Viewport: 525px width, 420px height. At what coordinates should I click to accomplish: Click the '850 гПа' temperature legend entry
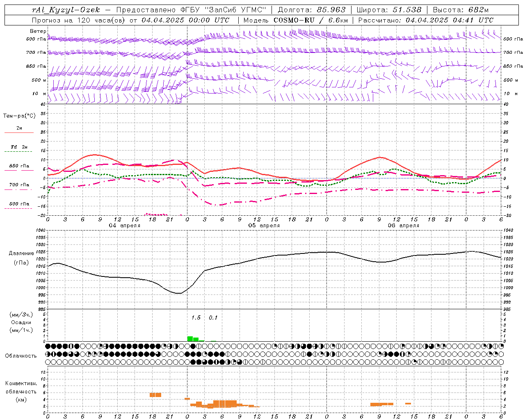pyautogui.click(x=19, y=166)
